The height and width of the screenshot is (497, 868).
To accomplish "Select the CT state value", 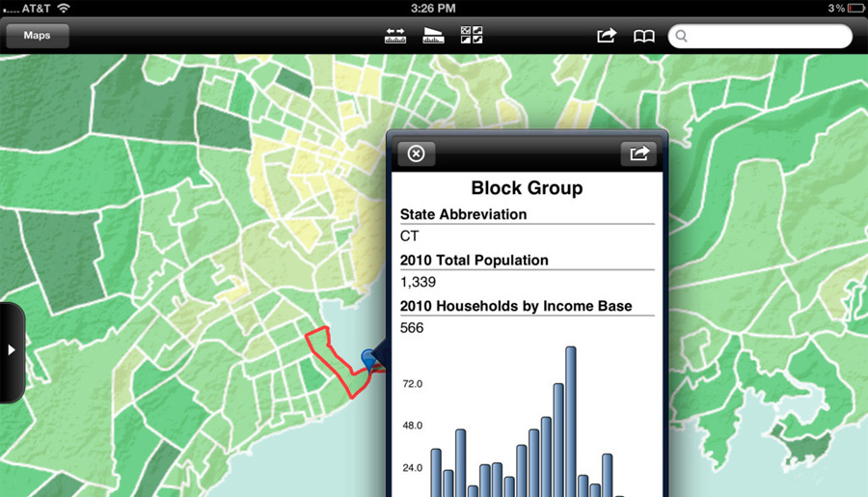I will [x=409, y=236].
